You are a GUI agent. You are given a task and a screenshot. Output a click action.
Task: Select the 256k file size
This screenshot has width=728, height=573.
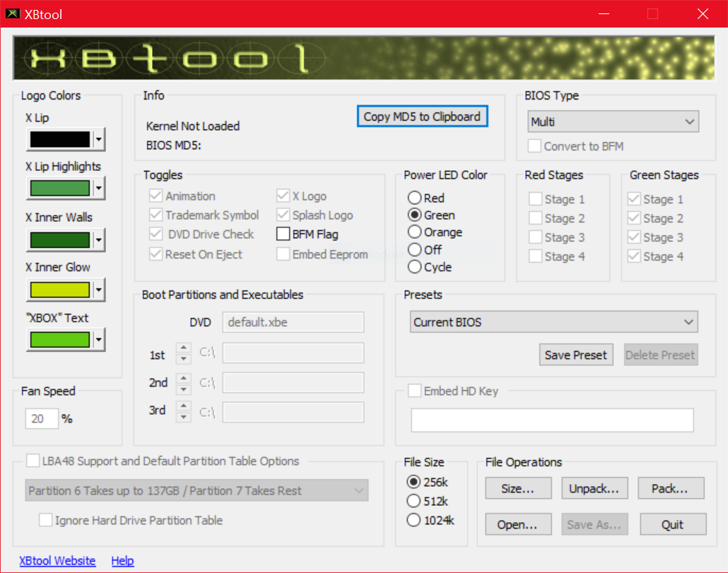(x=413, y=482)
